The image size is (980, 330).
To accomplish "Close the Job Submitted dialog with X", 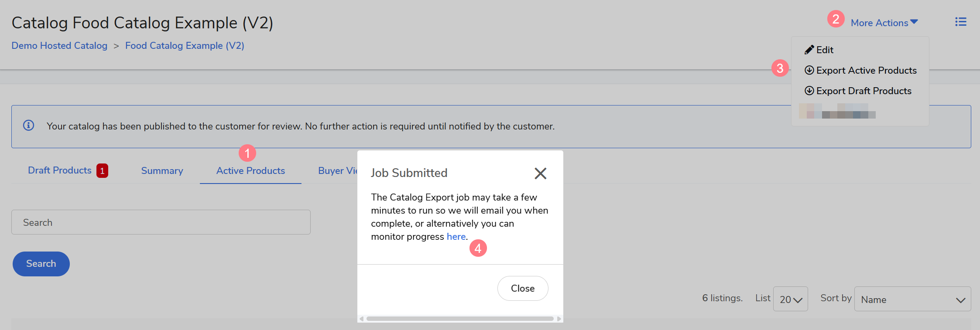I will point(540,174).
